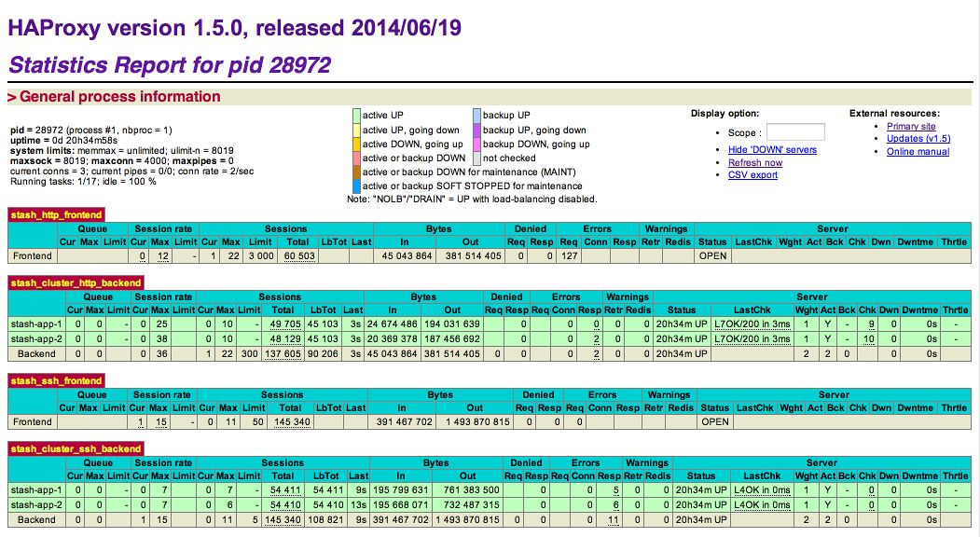The width and height of the screenshot is (980, 537).
Task: Click the active UP, going down swatch
Action: click(x=357, y=130)
